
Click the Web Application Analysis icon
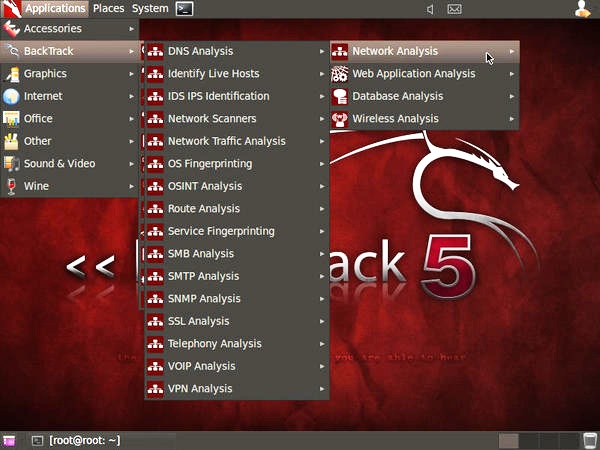click(x=339, y=74)
